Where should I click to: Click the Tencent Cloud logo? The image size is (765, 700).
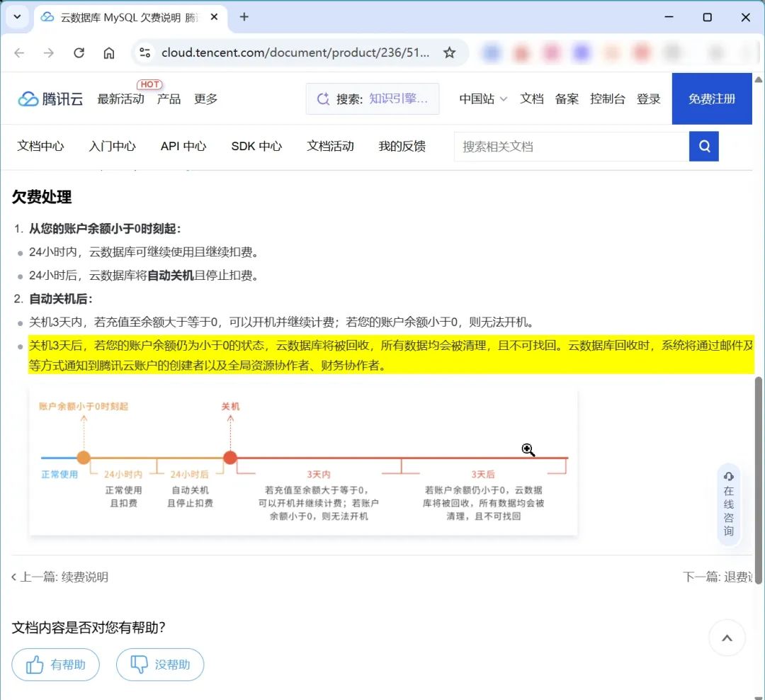[x=50, y=99]
